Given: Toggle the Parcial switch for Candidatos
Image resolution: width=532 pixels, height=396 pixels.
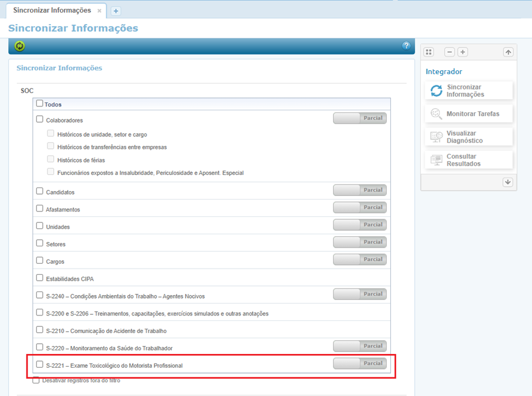Looking at the screenshot, I should (360, 190).
